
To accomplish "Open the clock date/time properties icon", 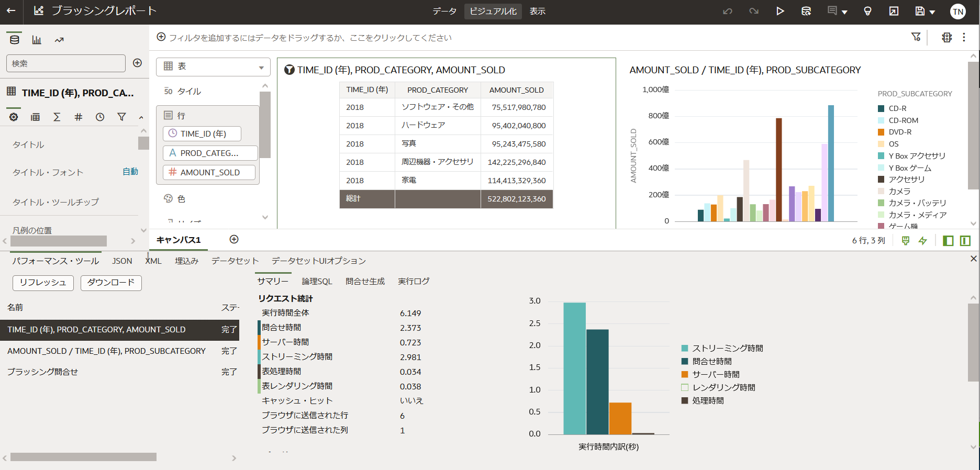I will click(x=100, y=117).
